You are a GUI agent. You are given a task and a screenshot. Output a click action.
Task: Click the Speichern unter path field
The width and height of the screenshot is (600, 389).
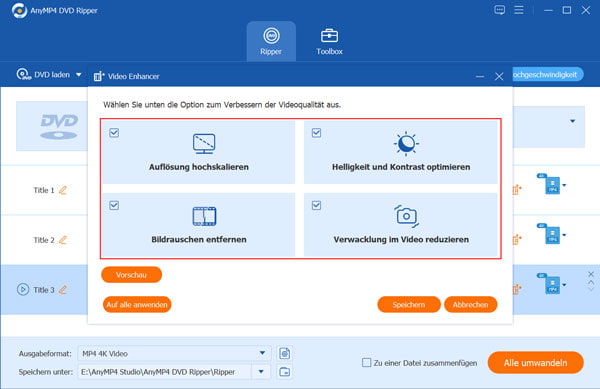pos(165,372)
